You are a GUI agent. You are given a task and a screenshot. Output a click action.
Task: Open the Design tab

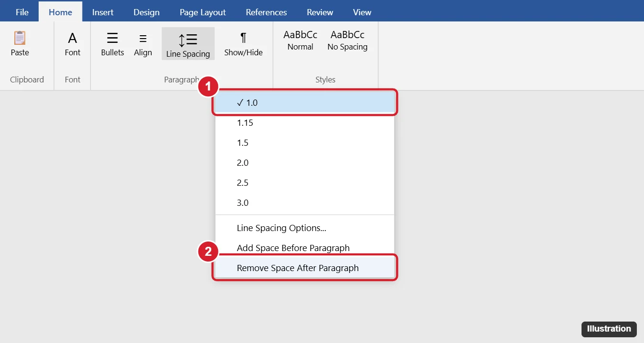point(146,12)
